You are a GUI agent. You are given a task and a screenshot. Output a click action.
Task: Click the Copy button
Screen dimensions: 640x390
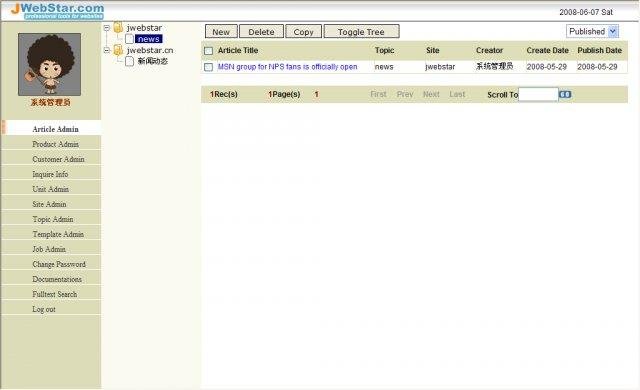[303, 32]
